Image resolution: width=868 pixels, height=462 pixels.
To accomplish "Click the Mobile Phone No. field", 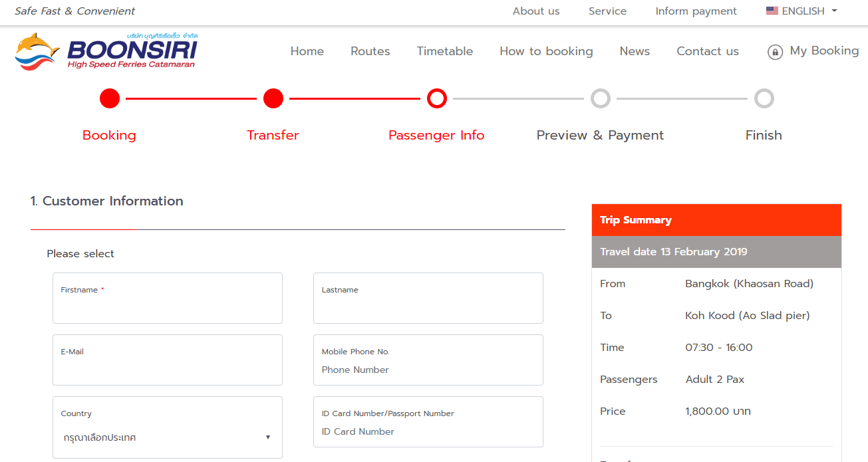I will coord(428,370).
